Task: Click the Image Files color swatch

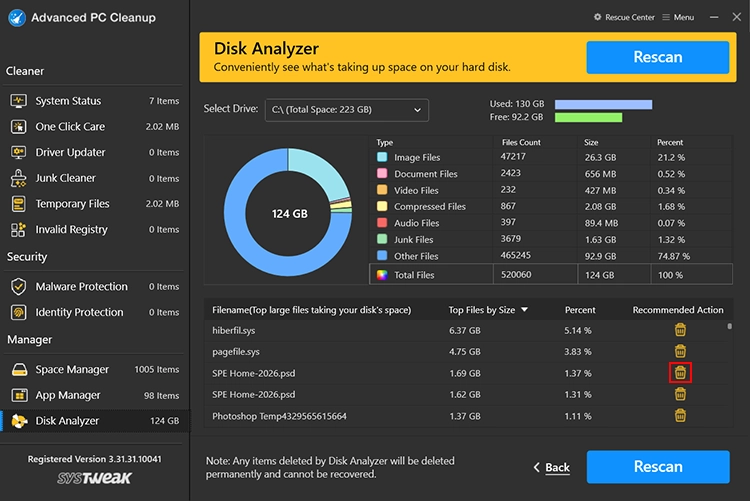Action: [382, 157]
